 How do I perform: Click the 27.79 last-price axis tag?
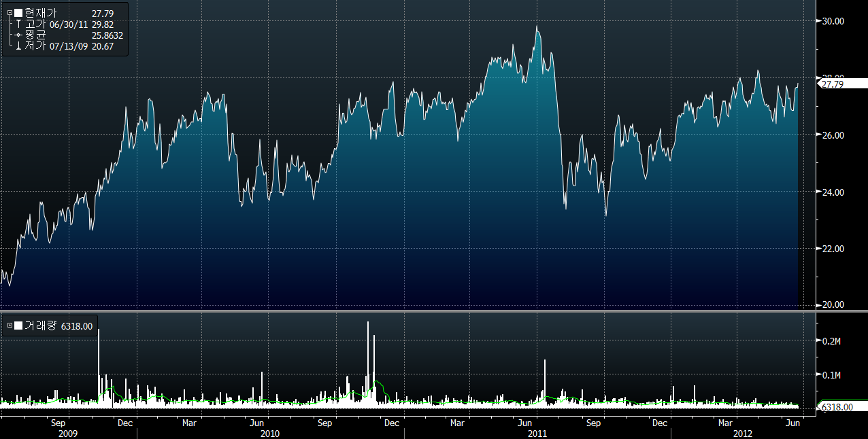tap(842, 84)
